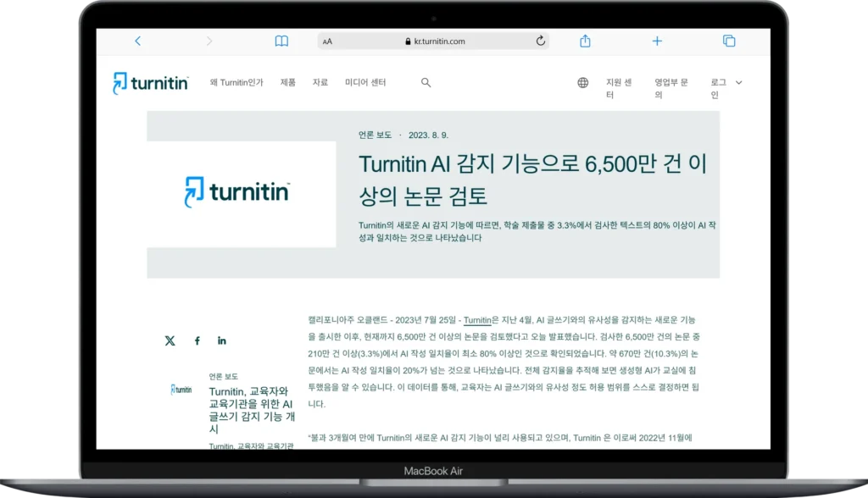Click the date text 2023. 8. 9.
The image size is (868, 498).
click(428, 135)
